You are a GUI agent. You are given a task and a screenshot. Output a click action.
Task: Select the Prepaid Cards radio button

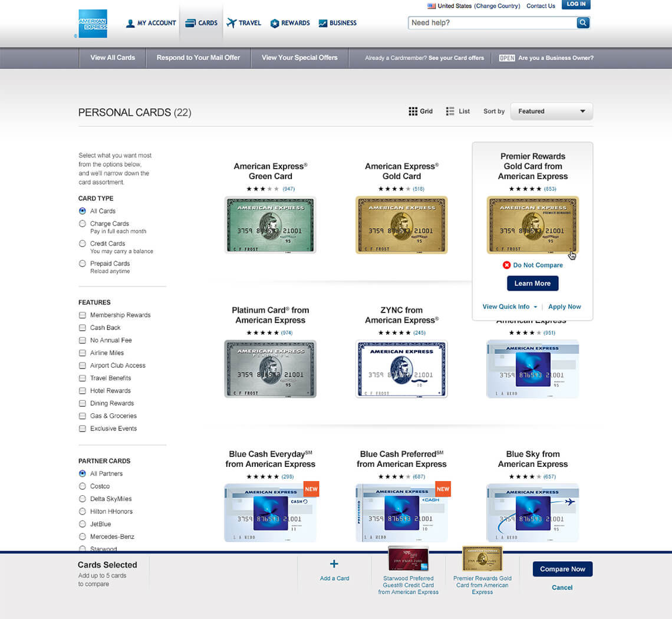pyautogui.click(x=83, y=264)
